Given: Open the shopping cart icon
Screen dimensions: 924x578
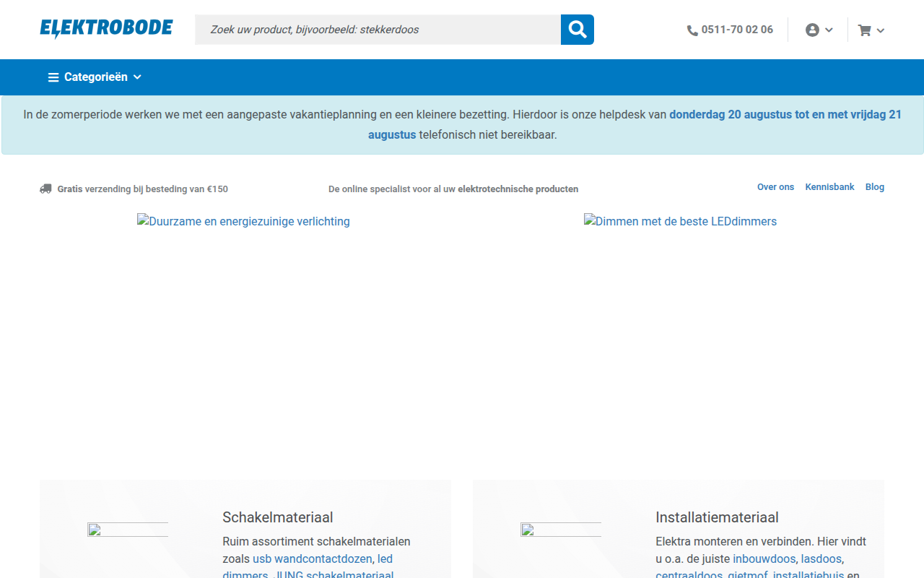Looking at the screenshot, I should [864, 30].
